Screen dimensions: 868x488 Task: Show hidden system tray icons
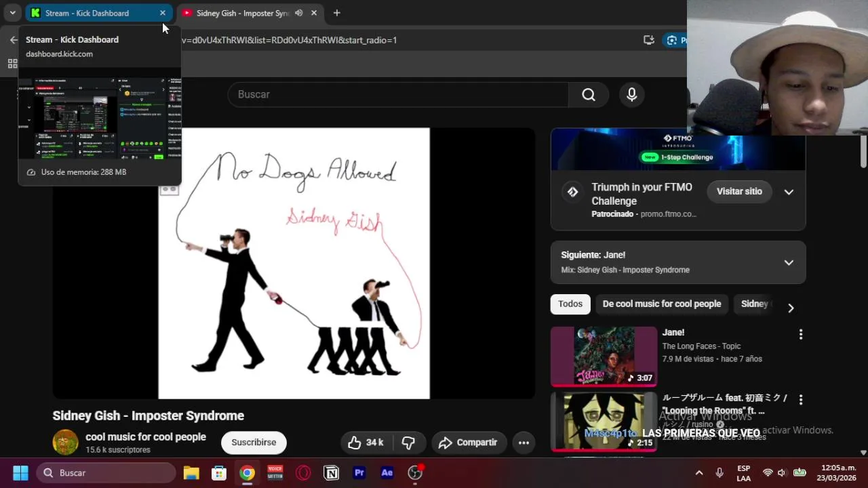(x=699, y=473)
